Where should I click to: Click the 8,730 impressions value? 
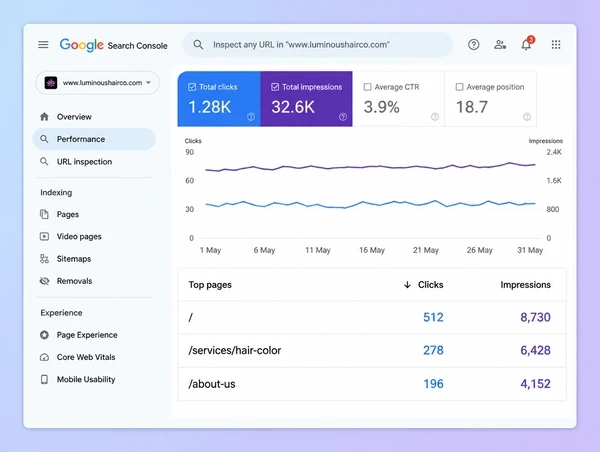[x=535, y=317]
